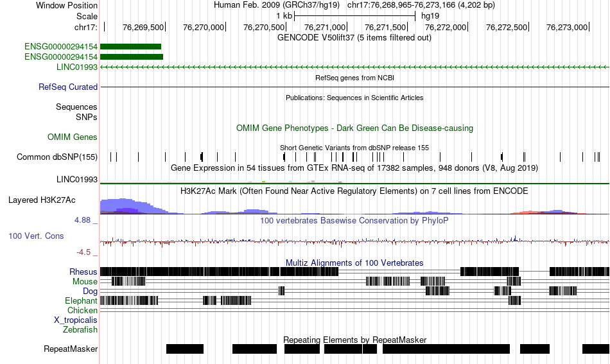
Task: Click the RefSeq Curated track label
Action: (x=67, y=87)
